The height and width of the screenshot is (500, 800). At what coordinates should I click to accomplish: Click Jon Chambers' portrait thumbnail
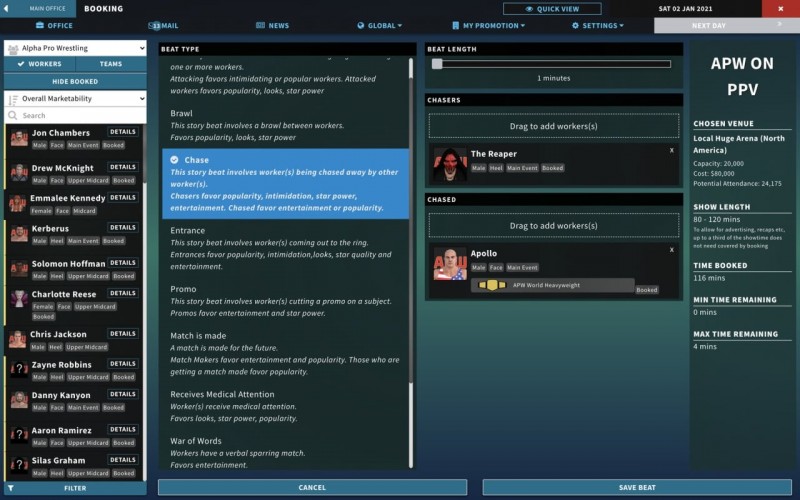click(19, 138)
